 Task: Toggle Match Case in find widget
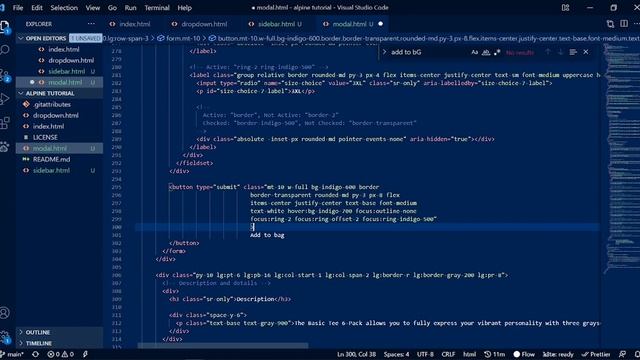pos(474,52)
